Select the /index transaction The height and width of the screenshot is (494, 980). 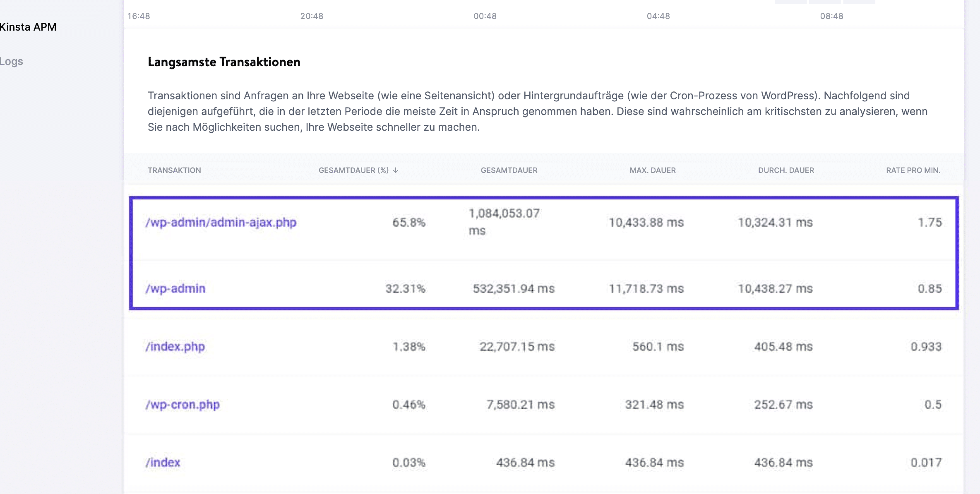pyautogui.click(x=163, y=462)
